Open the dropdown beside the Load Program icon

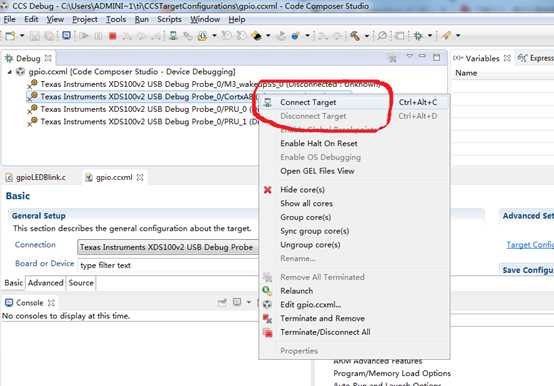pos(268,36)
